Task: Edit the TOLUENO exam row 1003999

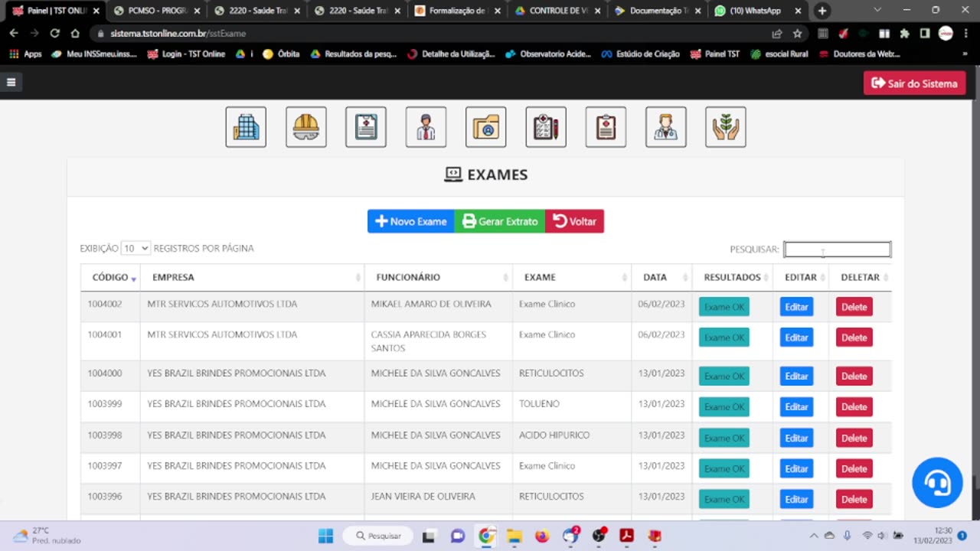Action: [796, 407]
